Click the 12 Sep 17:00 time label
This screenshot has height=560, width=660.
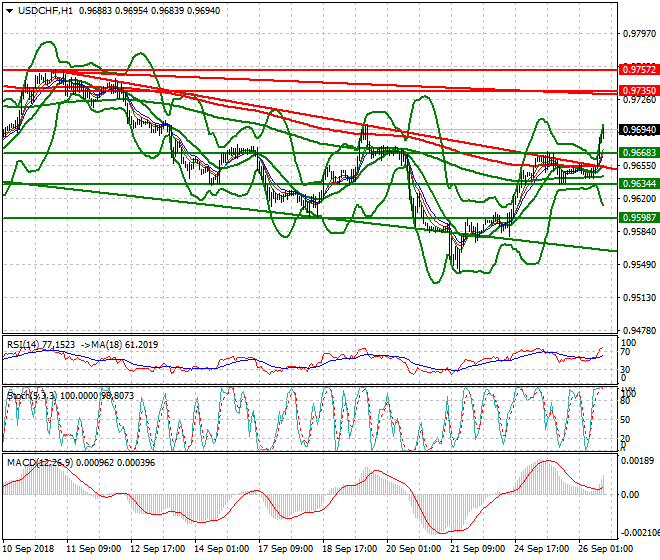point(157,549)
